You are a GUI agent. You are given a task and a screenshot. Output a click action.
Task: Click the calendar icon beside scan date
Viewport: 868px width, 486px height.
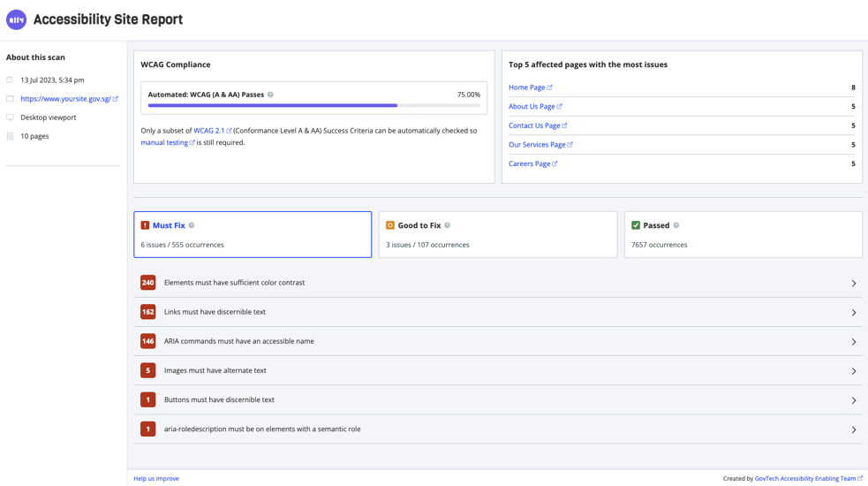pyautogui.click(x=10, y=80)
